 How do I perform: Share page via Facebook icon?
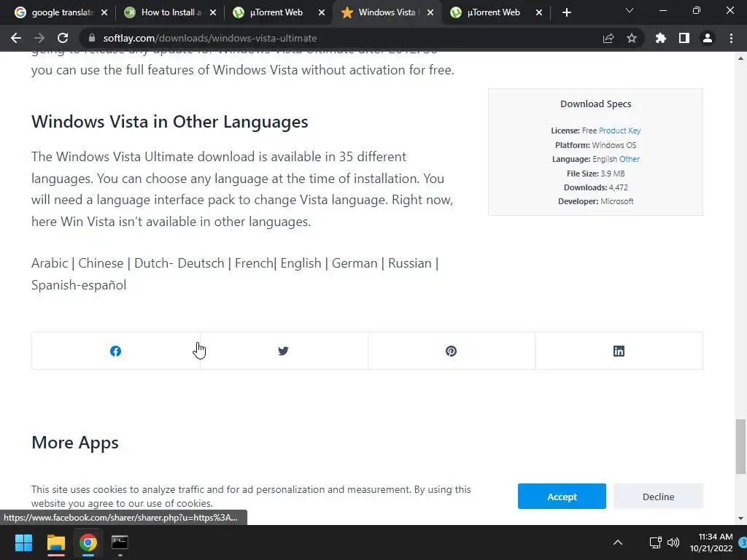[x=115, y=351]
